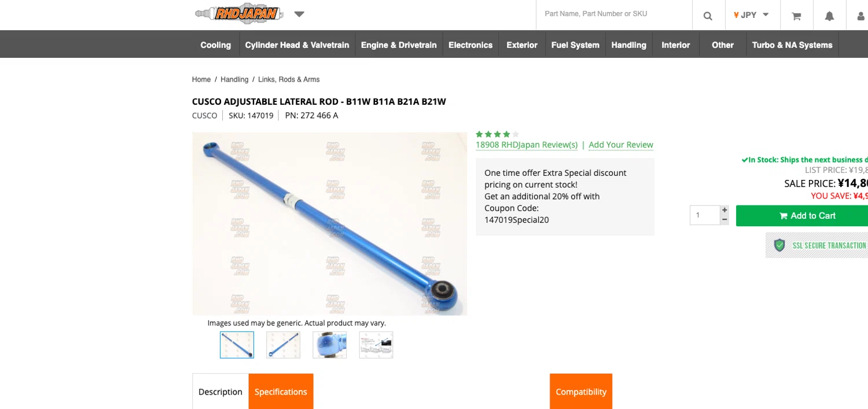Open the shopping cart icon
This screenshot has width=868, height=409.
(796, 16)
